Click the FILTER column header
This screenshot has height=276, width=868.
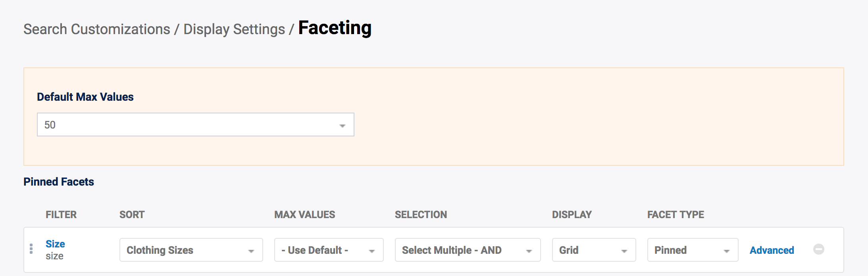point(61,215)
